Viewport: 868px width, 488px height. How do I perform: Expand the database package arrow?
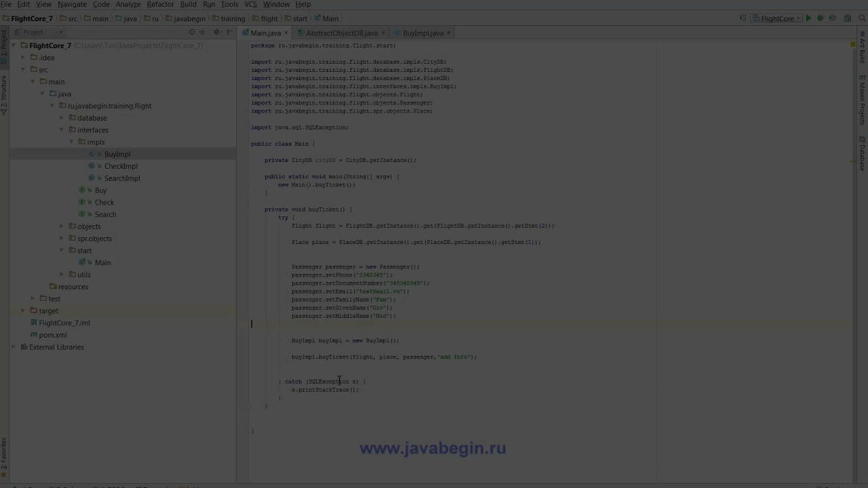click(62, 118)
